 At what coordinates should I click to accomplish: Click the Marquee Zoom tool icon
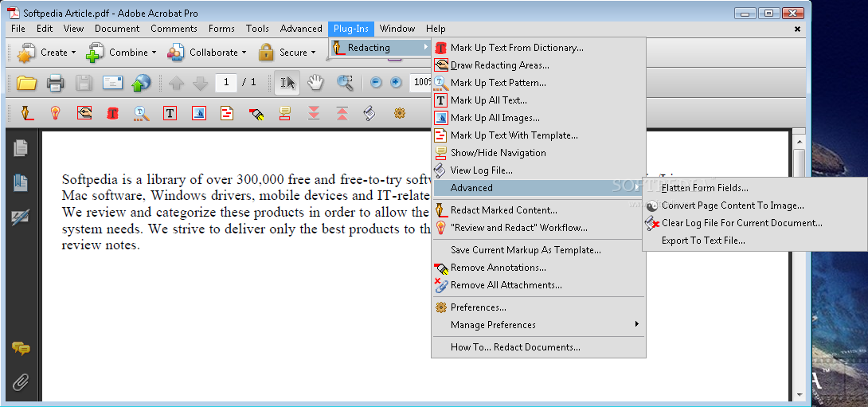(x=345, y=83)
